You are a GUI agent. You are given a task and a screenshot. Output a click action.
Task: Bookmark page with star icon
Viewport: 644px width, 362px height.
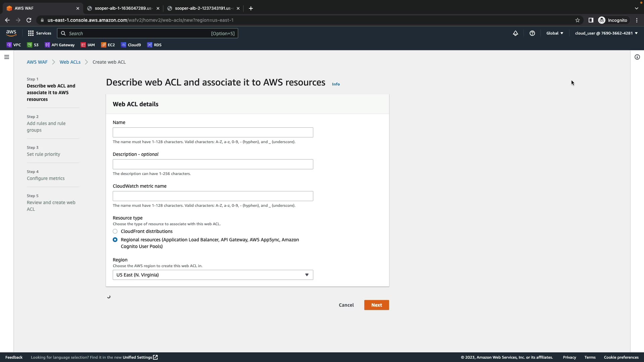click(578, 20)
